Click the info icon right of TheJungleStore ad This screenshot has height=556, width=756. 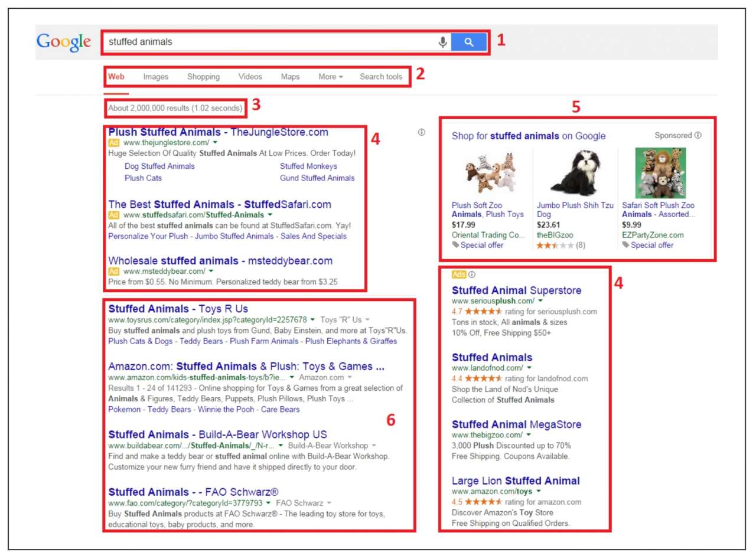421,132
